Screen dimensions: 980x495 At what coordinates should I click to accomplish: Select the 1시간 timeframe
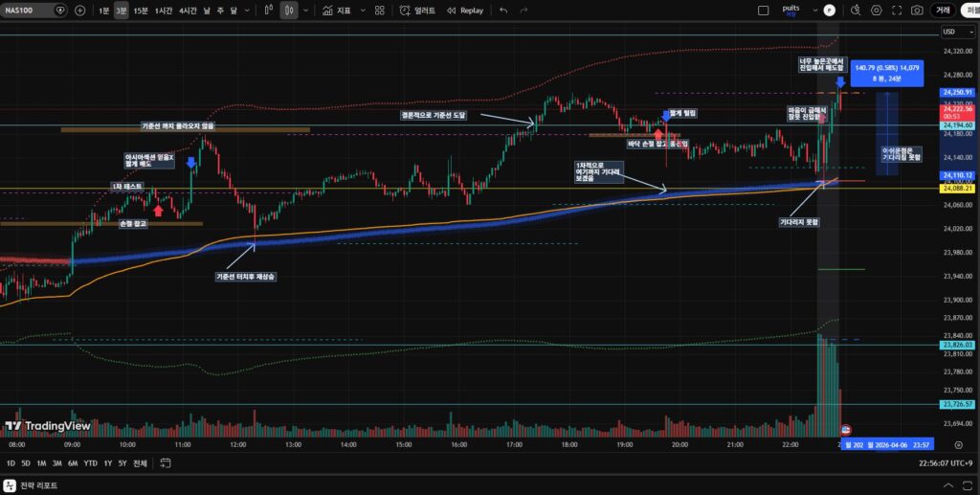[x=165, y=11]
